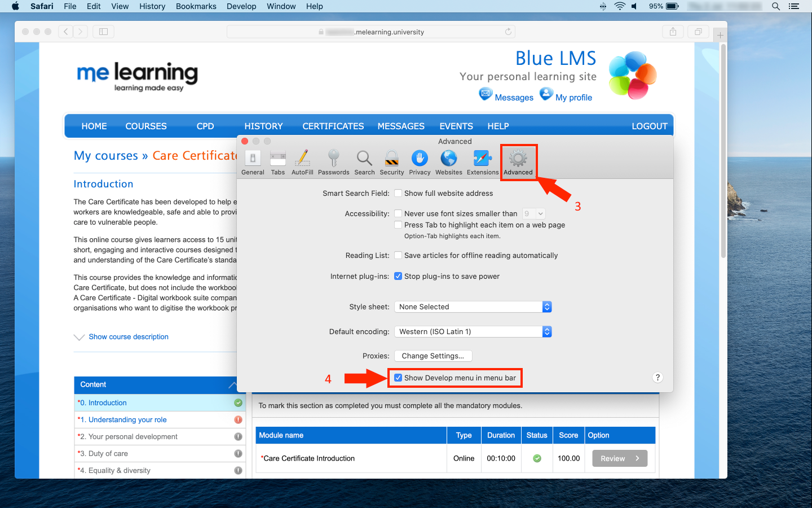
Task: Click the Safari Share button
Action: pos(673,32)
